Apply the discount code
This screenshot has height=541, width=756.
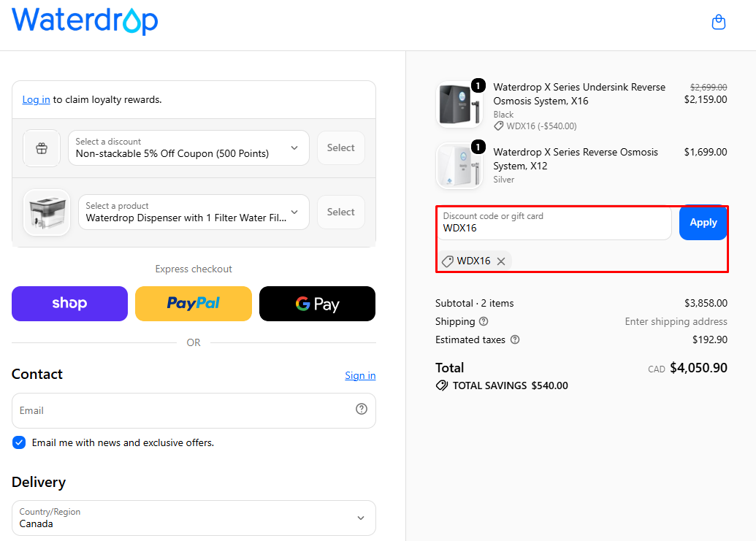[x=703, y=223]
